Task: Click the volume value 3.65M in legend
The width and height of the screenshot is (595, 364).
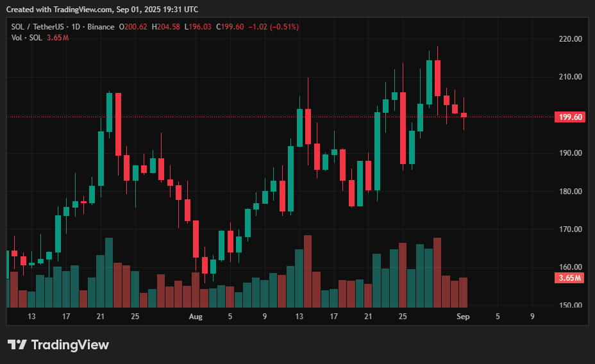Action: (x=58, y=38)
